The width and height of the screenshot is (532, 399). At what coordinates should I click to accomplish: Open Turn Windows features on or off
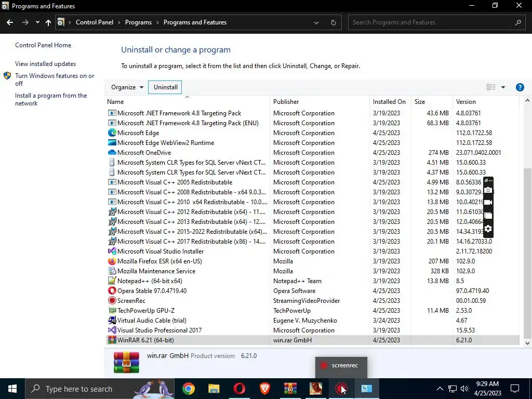pos(55,79)
